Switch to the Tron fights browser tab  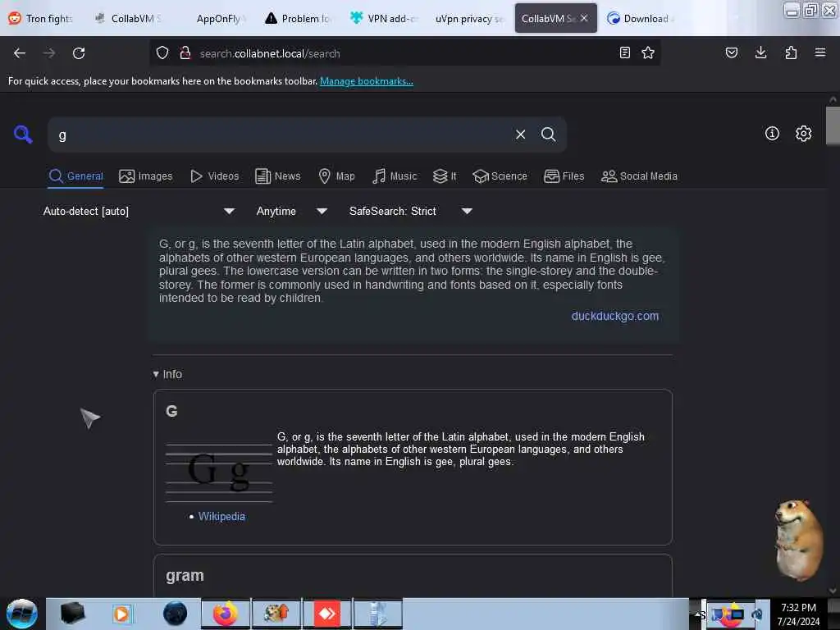[x=41, y=18]
